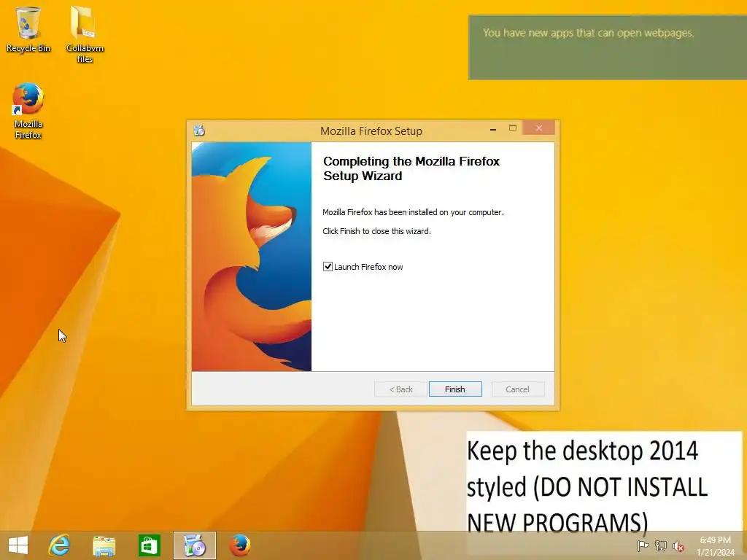Launch Internet Explorer from taskbar
The width and height of the screenshot is (747, 560).
(x=59, y=545)
